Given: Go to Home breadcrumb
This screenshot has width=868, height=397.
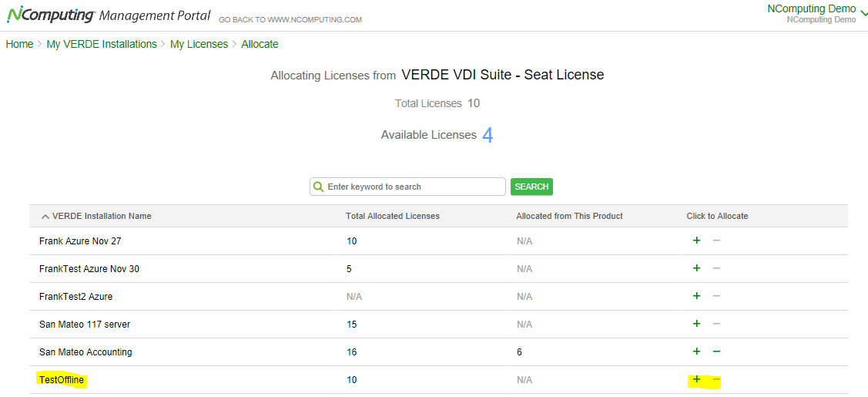Looking at the screenshot, I should (x=19, y=44).
